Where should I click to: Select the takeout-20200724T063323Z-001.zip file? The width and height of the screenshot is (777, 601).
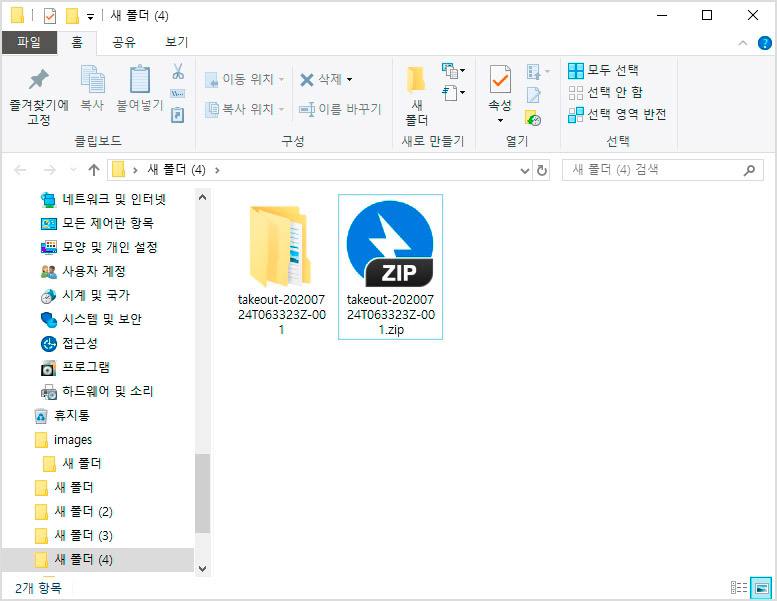390,267
